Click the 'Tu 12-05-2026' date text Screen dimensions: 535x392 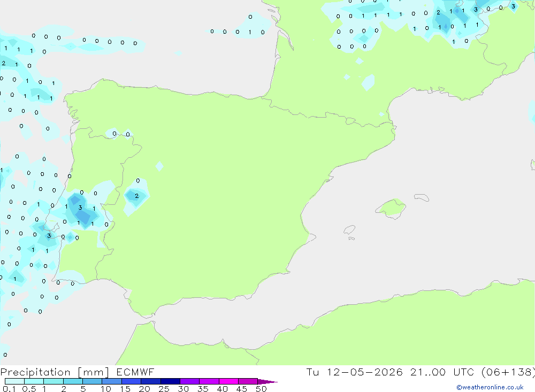pyautogui.click(x=355, y=372)
